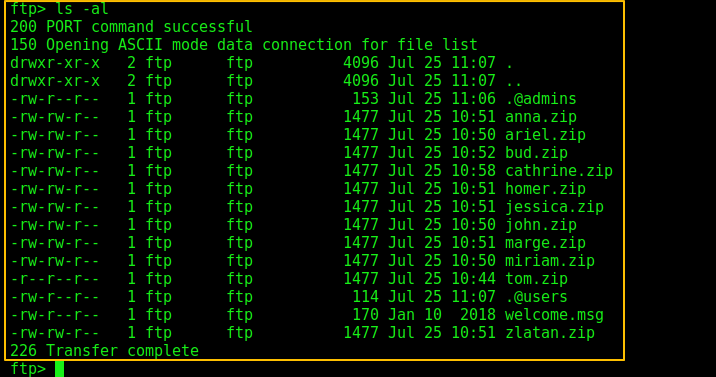This screenshot has height=377, width=716.
Task: Click the '226 Transfer complete' message
Action: click(x=104, y=351)
